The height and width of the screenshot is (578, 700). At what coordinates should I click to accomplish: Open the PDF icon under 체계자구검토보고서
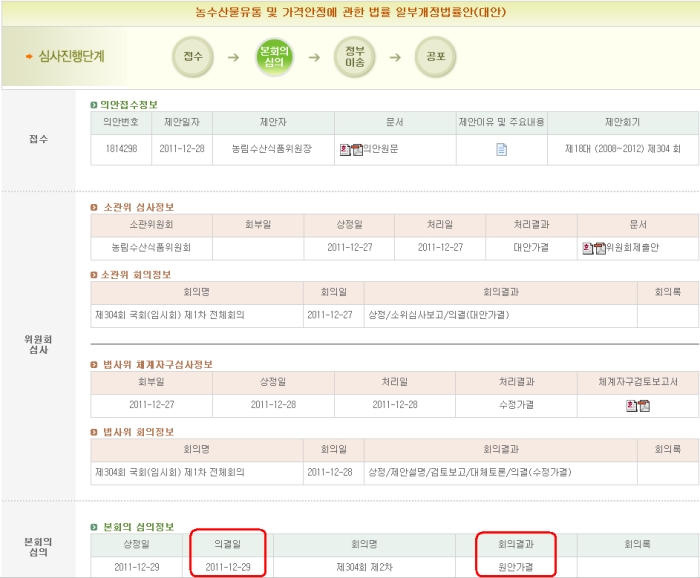coord(644,406)
